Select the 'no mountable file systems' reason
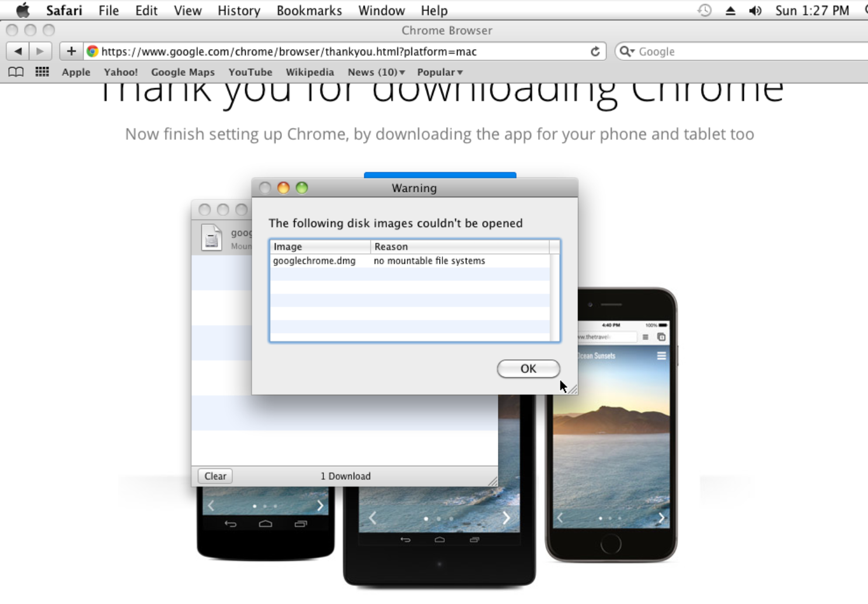 [429, 261]
